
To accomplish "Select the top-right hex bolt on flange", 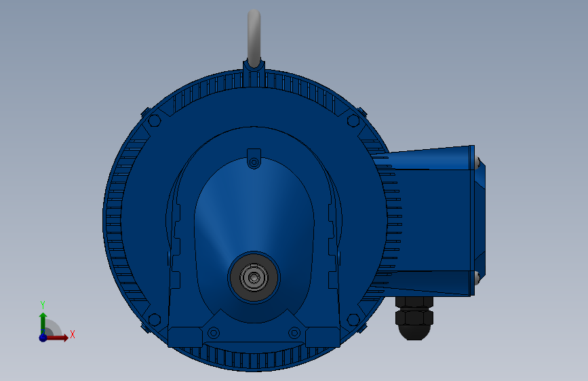I will (x=353, y=121).
